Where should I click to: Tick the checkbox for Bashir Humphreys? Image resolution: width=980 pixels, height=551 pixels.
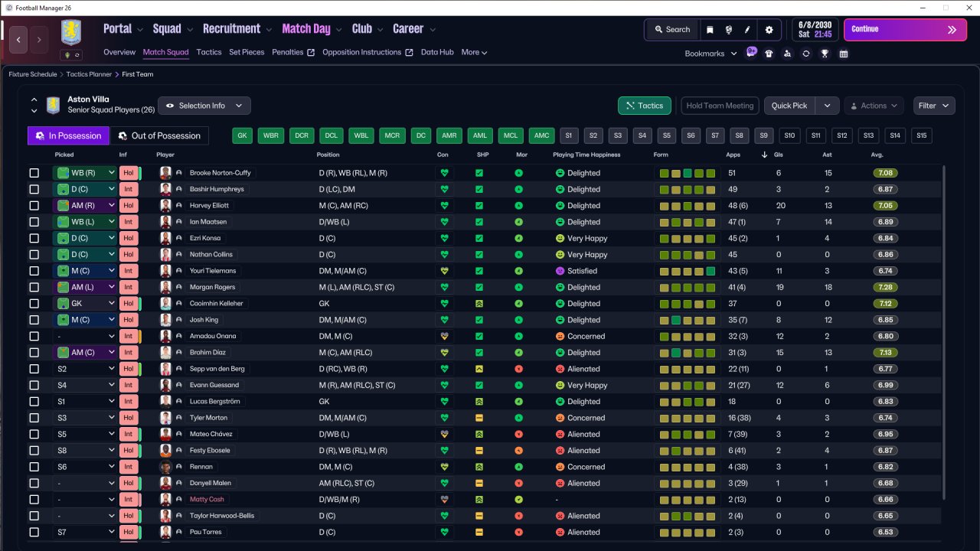[34, 189]
